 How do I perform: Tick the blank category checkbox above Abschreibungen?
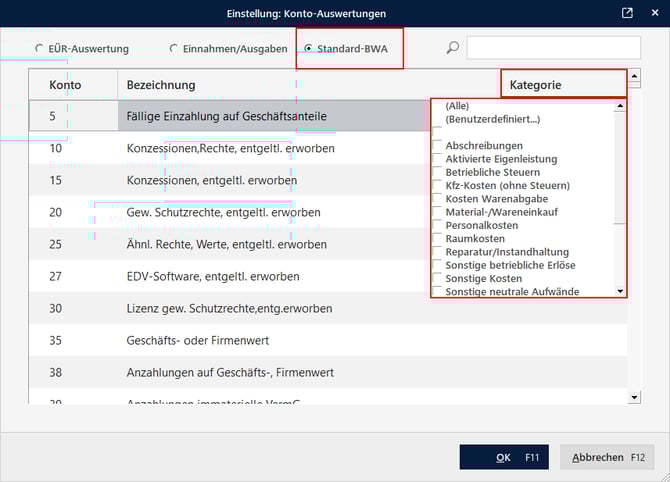[437, 132]
